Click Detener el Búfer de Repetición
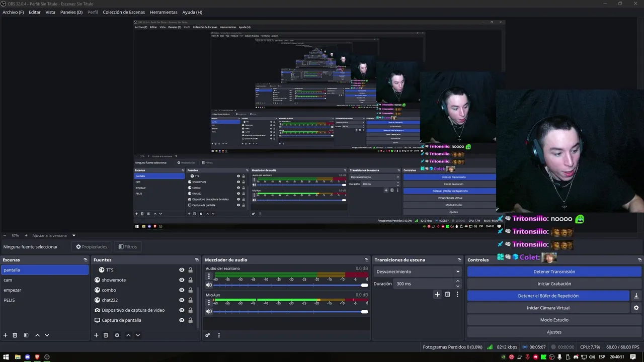Screen dimensions: 644x362 (x=548, y=296)
